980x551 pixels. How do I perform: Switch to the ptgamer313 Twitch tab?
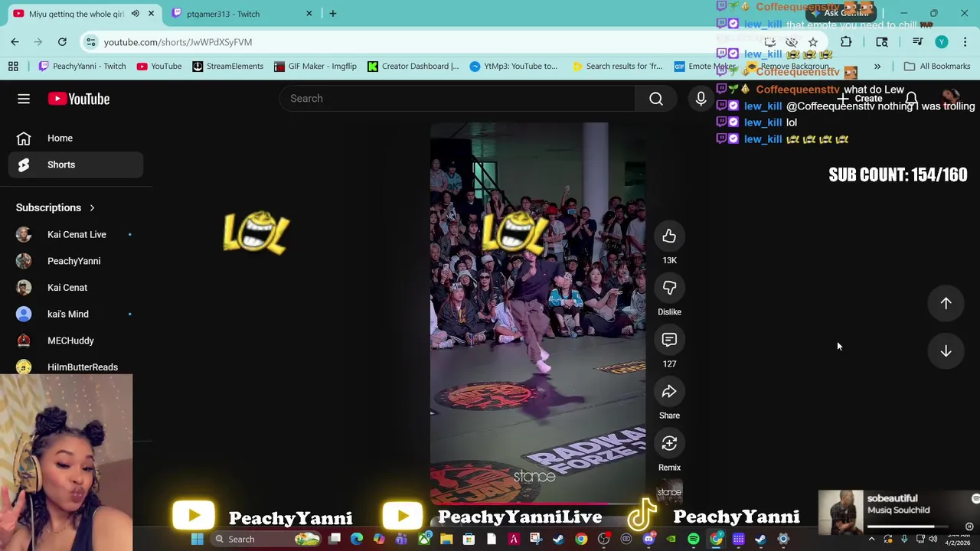tap(242, 14)
